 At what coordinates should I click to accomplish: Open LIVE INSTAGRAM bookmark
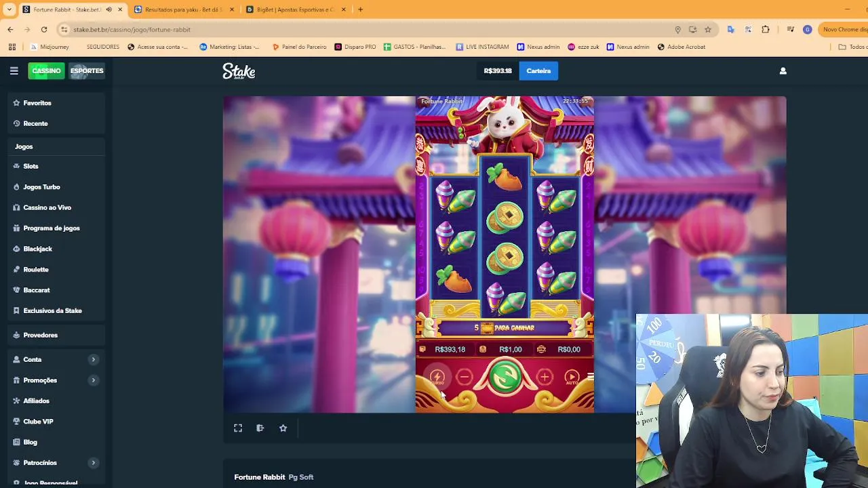[482, 47]
